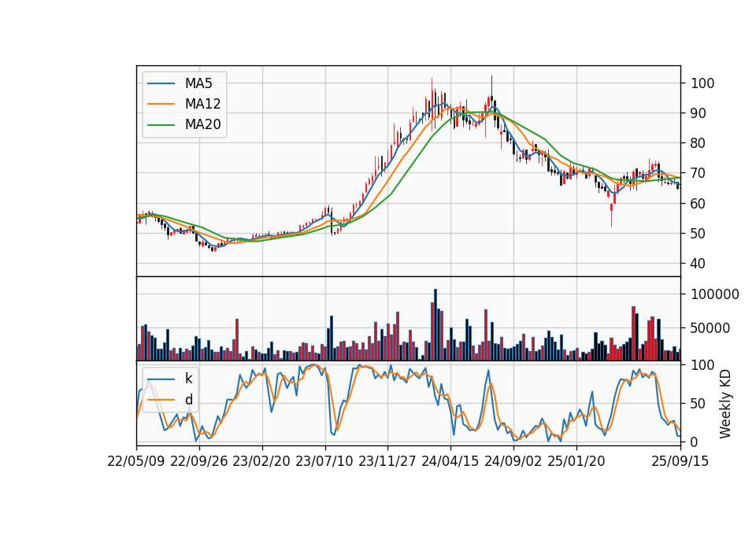
Task: Click the tallest volume bar near 24/04
Action: click(435, 325)
